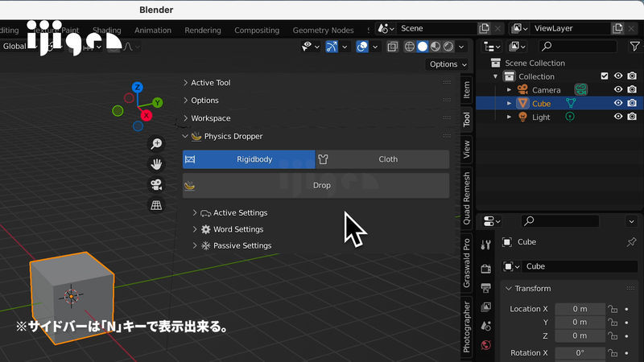Click new scene copy icon

pyautogui.click(x=485, y=28)
